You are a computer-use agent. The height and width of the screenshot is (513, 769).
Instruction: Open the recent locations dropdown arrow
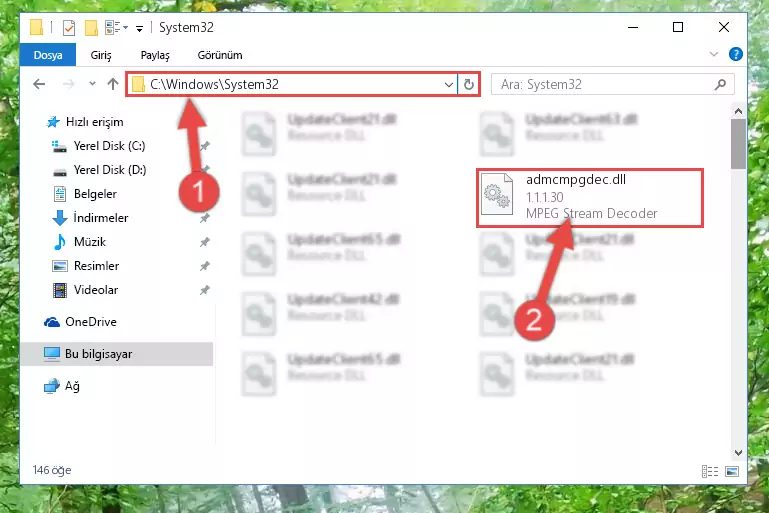92,84
